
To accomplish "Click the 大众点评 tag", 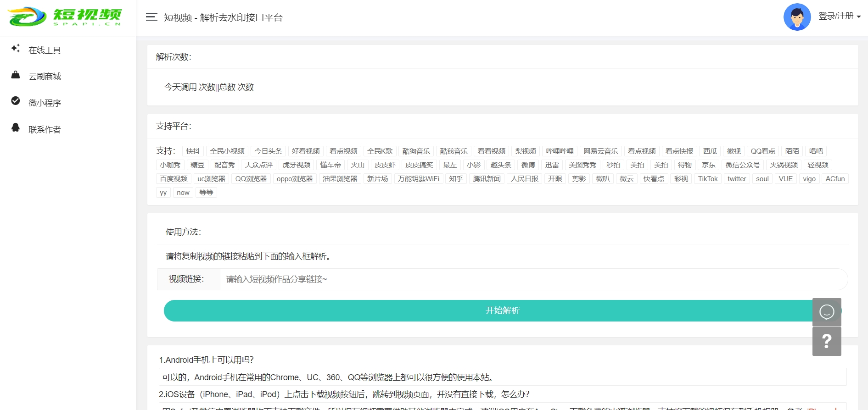I will pos(259,165).
